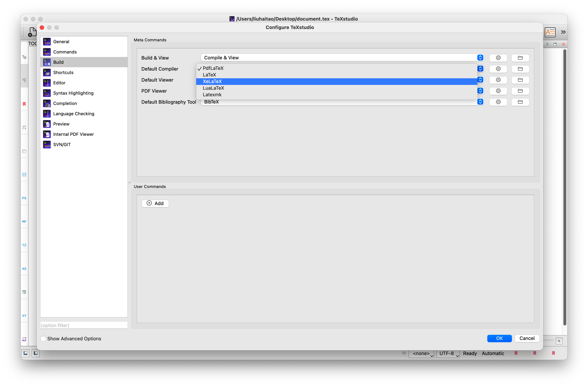Add a new user command
Viewport: 588px width, 387px height.
click(x=155, y=203)
